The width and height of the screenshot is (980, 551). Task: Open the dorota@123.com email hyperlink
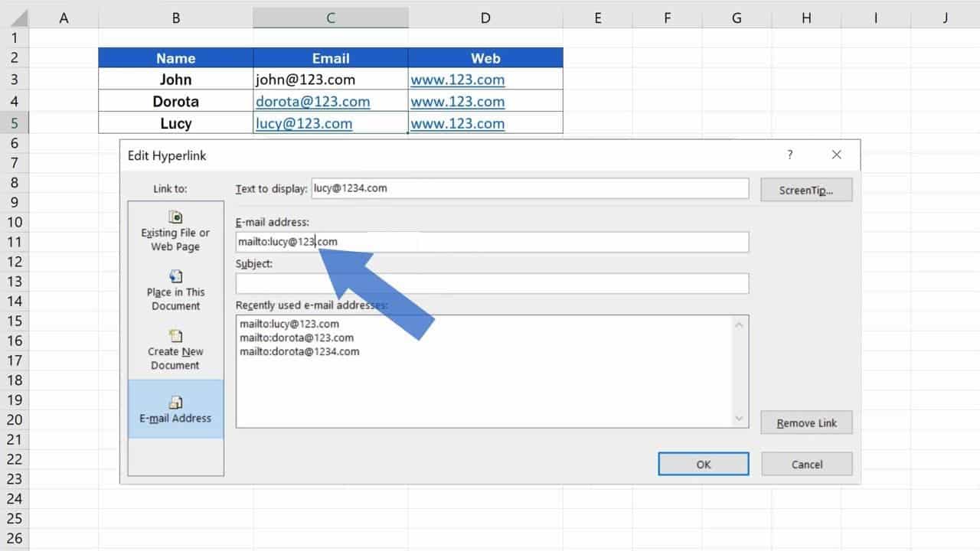tap(312, 101)
